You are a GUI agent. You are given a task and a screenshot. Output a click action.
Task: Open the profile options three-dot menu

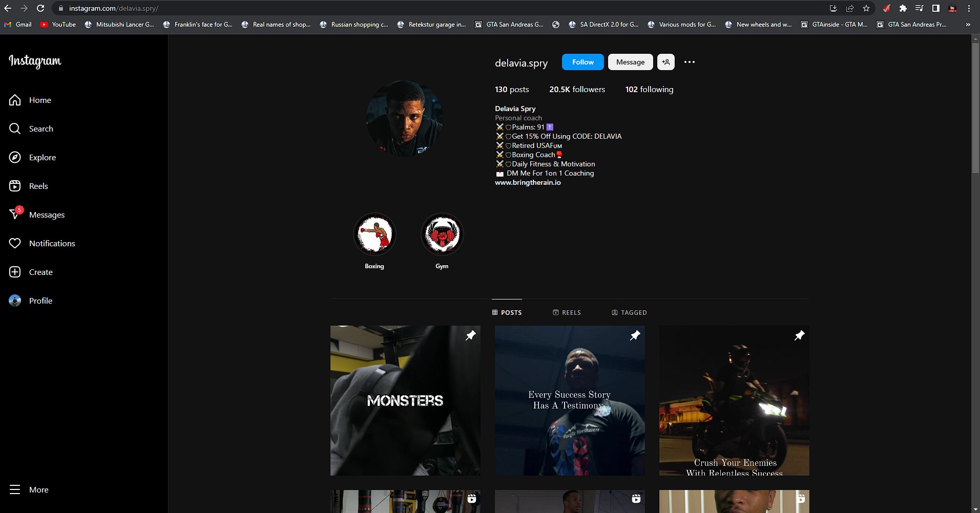(x=690, y=62)
